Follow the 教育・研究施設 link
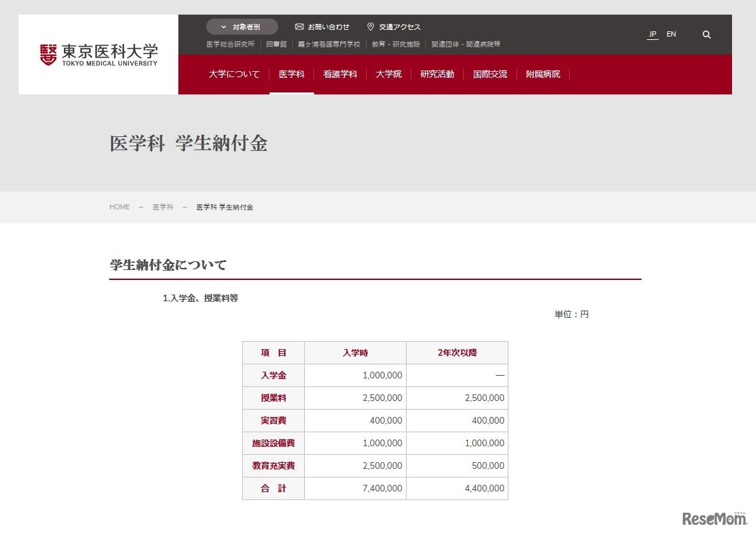The image size is (756, 534). (396, 45)
